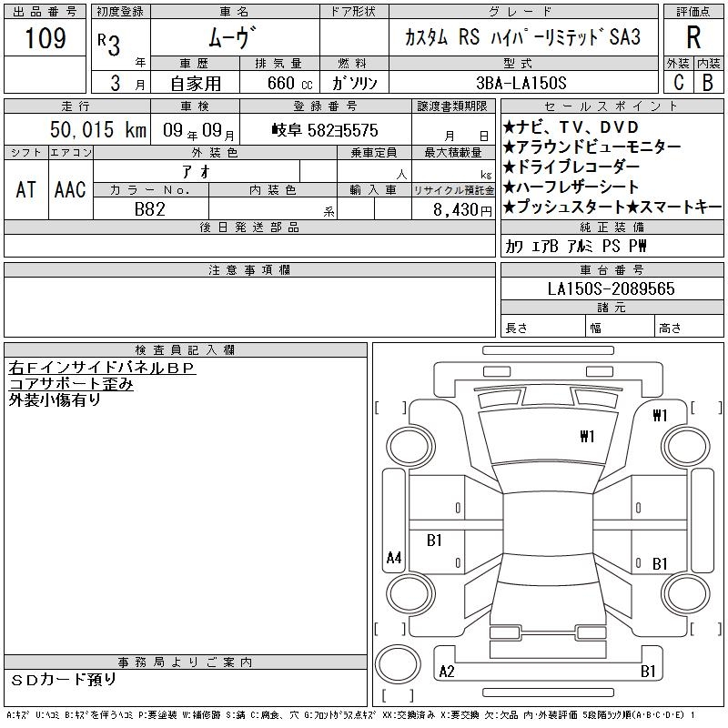
Task: Select the inspector note 右Fインサイドパネル BP
Action: [x=102, y=368]
